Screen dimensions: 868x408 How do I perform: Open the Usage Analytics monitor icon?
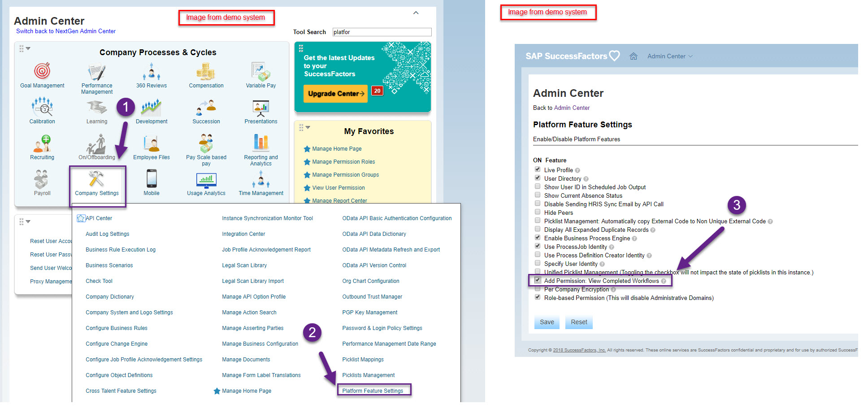coord(206,180)
